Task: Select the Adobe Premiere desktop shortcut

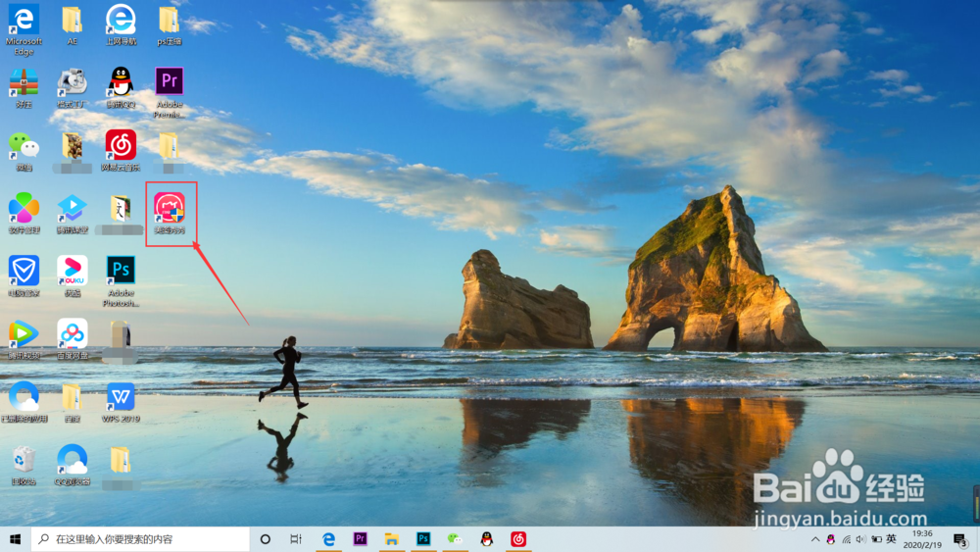Action: pos(169,92)
